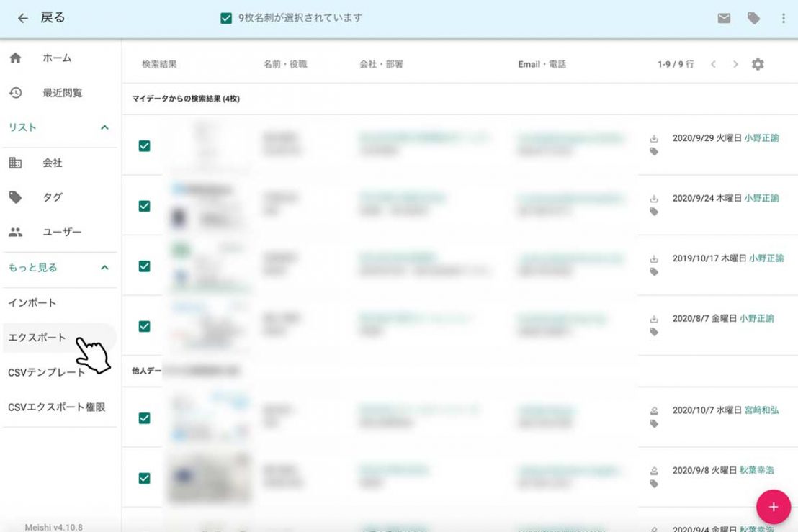Click download icon on 2020/9/24 row
This screenshot has height=532, width=798.
pos(654,199)
